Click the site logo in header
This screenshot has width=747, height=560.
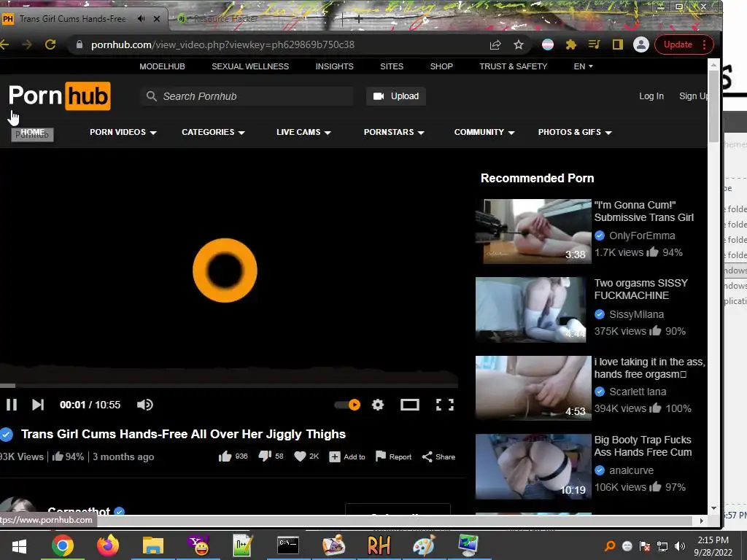pyautogui.click(x=60, y=96)
